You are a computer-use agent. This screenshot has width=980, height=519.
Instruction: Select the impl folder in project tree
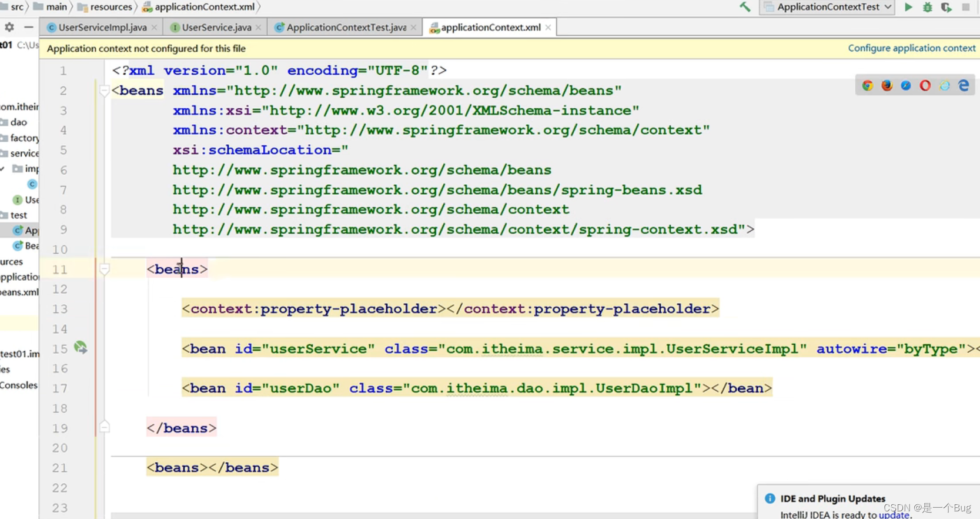26,169
